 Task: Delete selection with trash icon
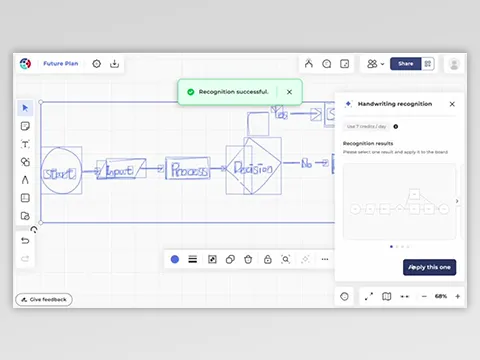[x=248, y=259]
